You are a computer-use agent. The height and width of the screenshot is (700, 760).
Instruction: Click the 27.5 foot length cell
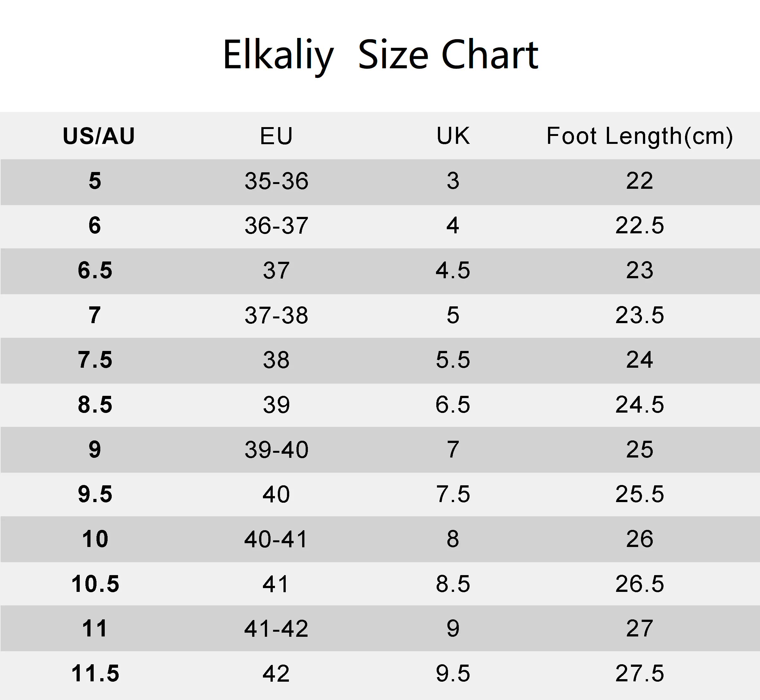pyautogui.click(x=639, y=673)
